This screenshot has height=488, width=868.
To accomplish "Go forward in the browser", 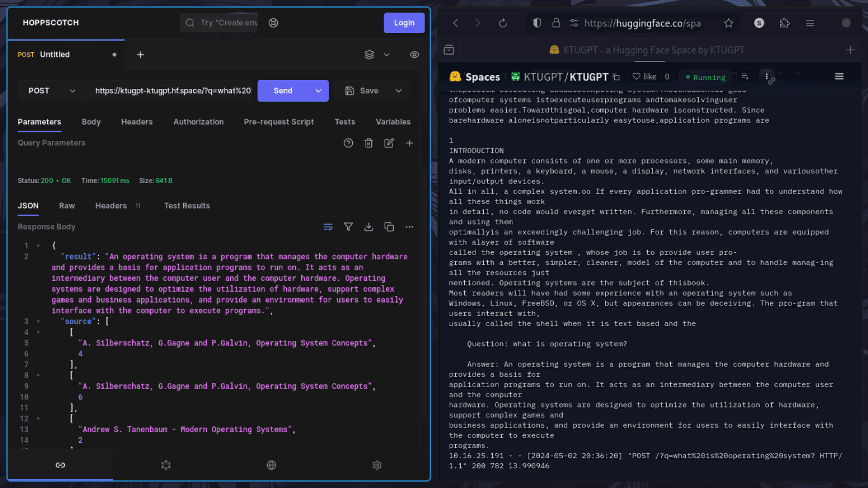I will (478, 23).
